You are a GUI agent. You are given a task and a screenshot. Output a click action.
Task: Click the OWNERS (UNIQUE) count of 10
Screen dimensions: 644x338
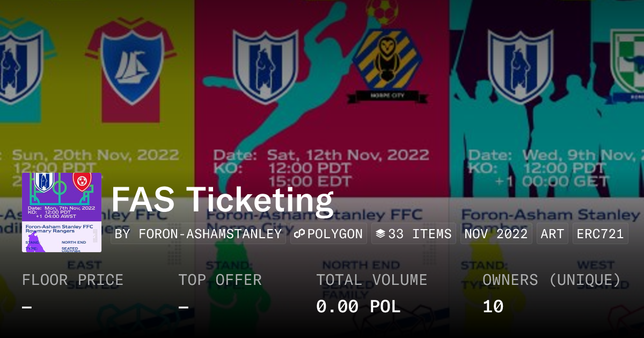(493, 306)
